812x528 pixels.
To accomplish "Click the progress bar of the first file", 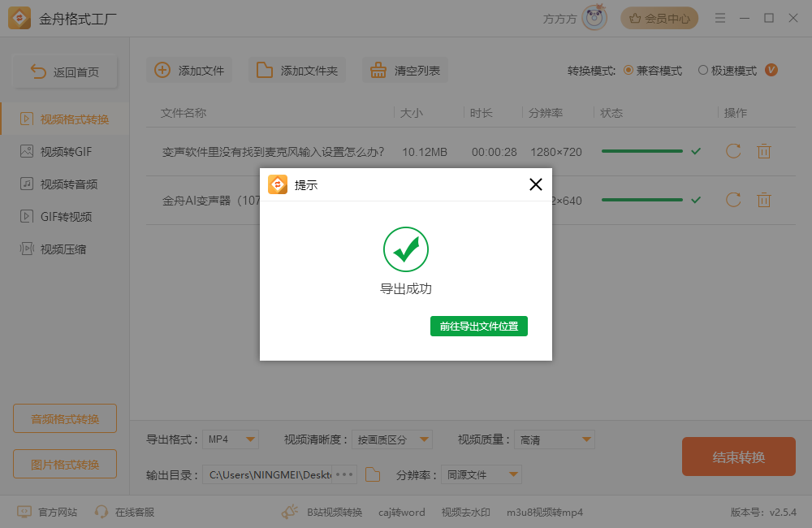I will [640, 152].
